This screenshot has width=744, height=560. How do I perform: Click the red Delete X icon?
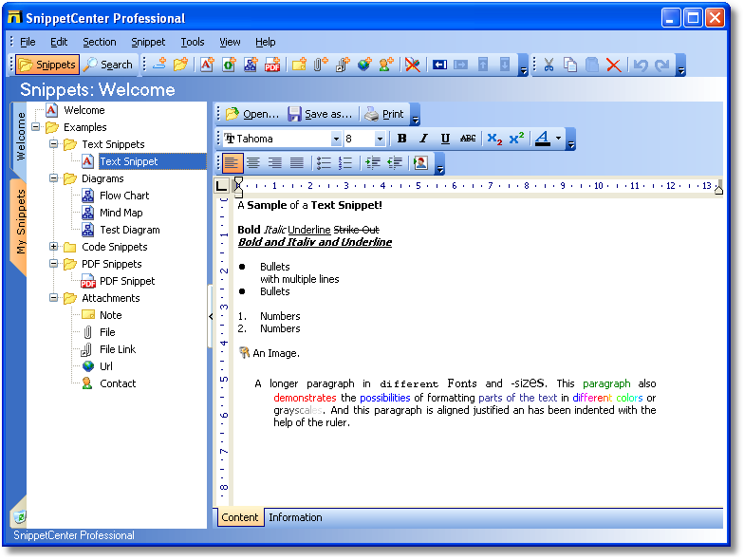pyautogui.click(x=613, y=65)
